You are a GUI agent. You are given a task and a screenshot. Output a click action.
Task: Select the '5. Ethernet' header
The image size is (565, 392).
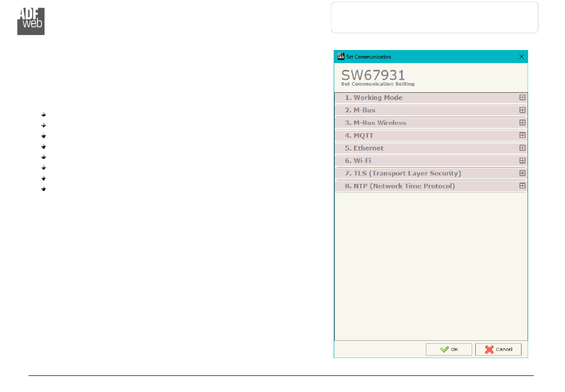(431, 148)
